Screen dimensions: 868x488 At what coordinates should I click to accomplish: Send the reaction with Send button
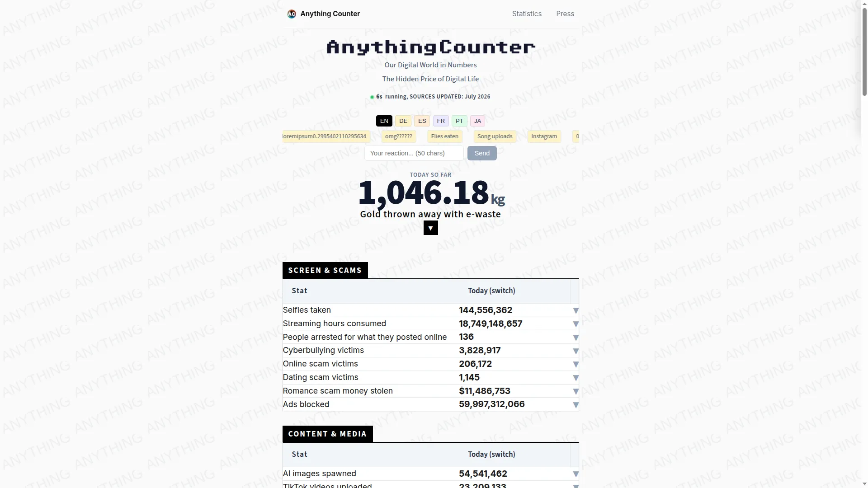point(482,153)
